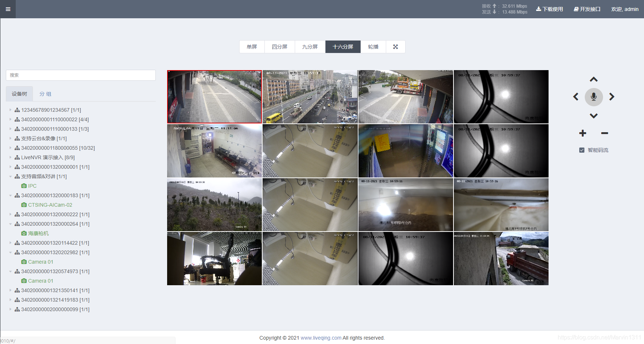The width and height of the screenshot is (644, 344).
Task: Expand device 34020000001180000055 node
Action: (10, 148)
